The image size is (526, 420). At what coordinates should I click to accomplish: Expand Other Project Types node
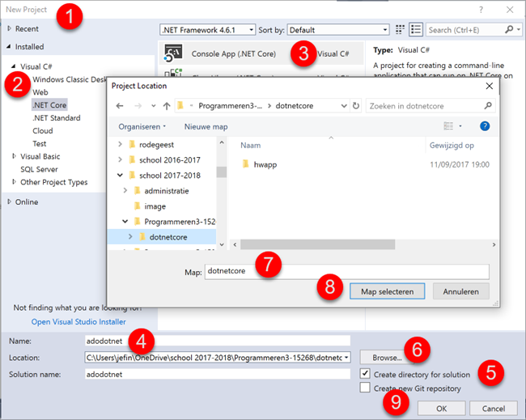(14, 182)
